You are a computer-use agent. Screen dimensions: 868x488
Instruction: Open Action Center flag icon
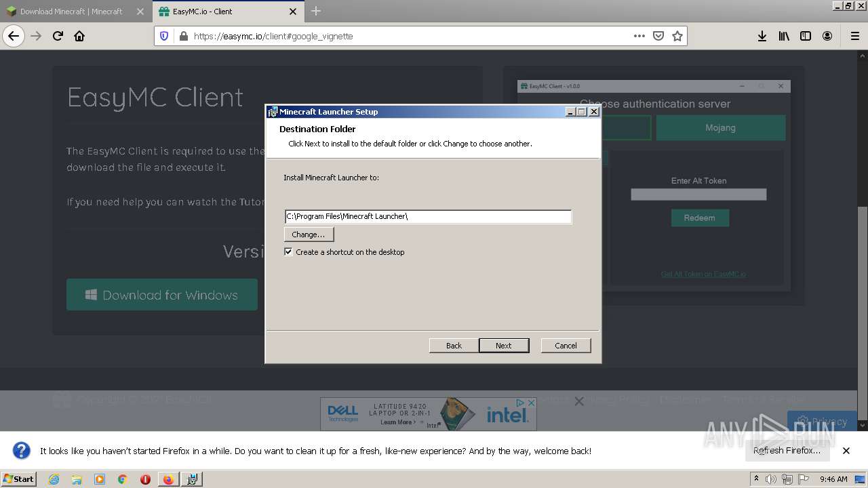(804, 479)
